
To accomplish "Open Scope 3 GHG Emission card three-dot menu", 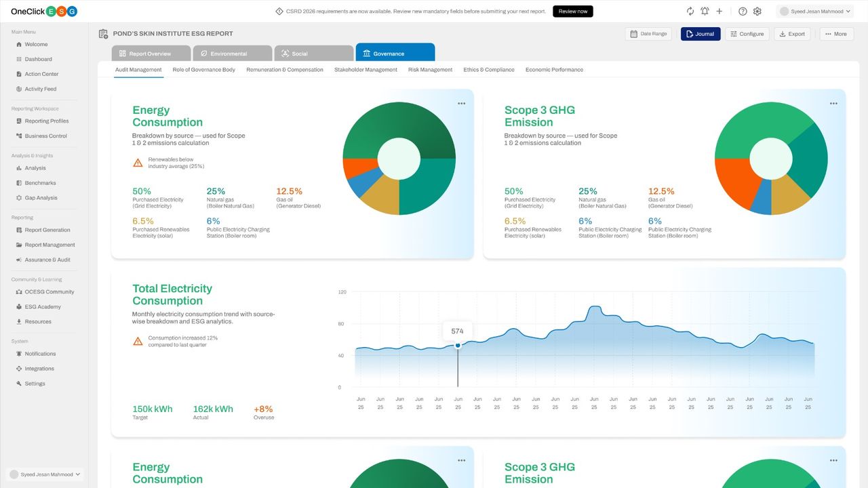I will point(833,104).
